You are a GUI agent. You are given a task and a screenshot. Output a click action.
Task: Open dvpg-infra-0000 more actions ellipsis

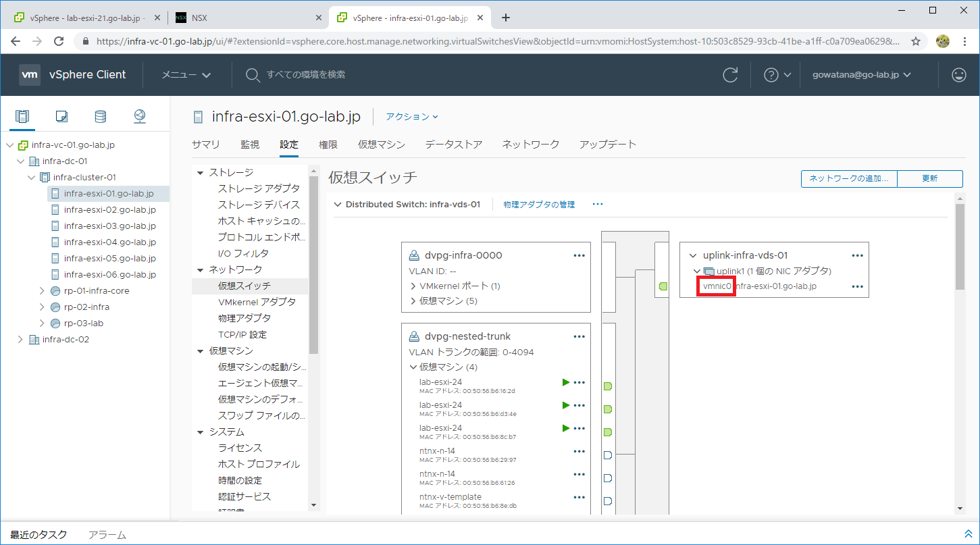tap(579, 255)
